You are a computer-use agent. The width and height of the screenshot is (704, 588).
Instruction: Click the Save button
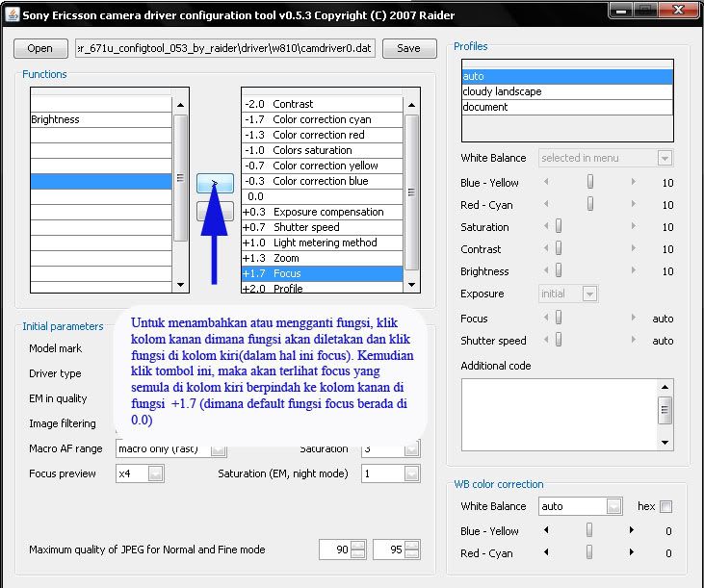point(409,48)
